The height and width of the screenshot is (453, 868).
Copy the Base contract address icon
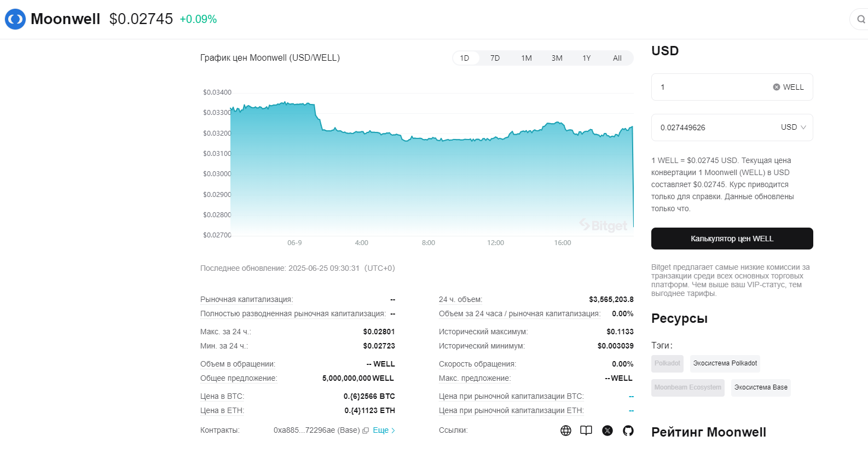tap(366, 431)
